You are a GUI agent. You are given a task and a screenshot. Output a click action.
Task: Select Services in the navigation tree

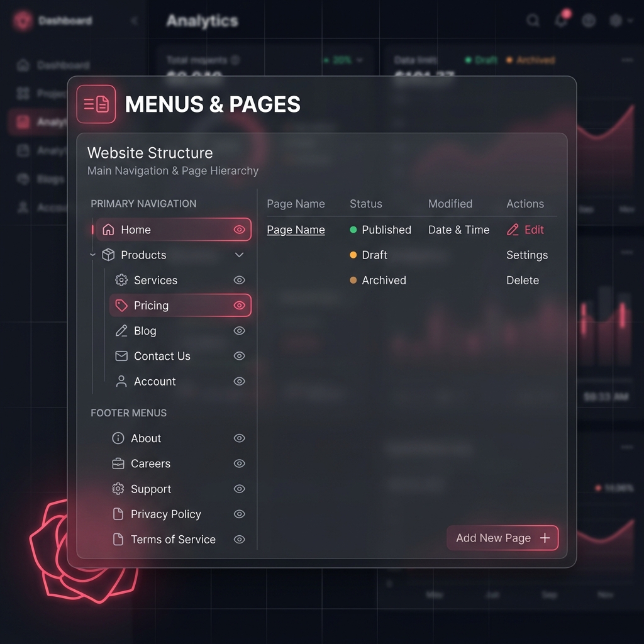point(180,280)
